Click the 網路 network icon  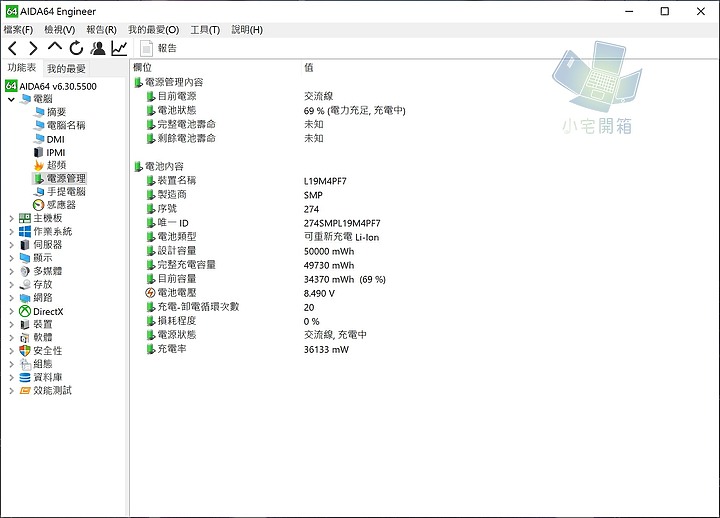point(25,298)
